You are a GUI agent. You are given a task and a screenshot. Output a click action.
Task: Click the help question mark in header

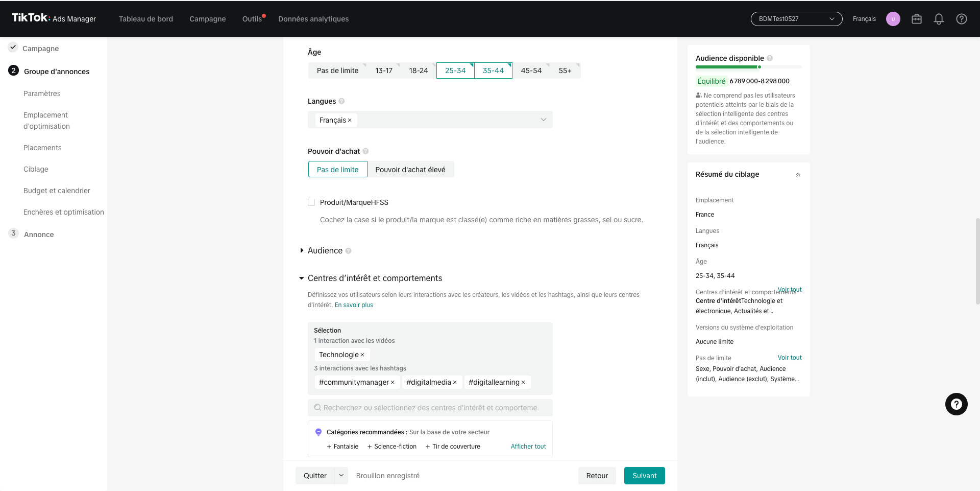(x=962, y=19)
